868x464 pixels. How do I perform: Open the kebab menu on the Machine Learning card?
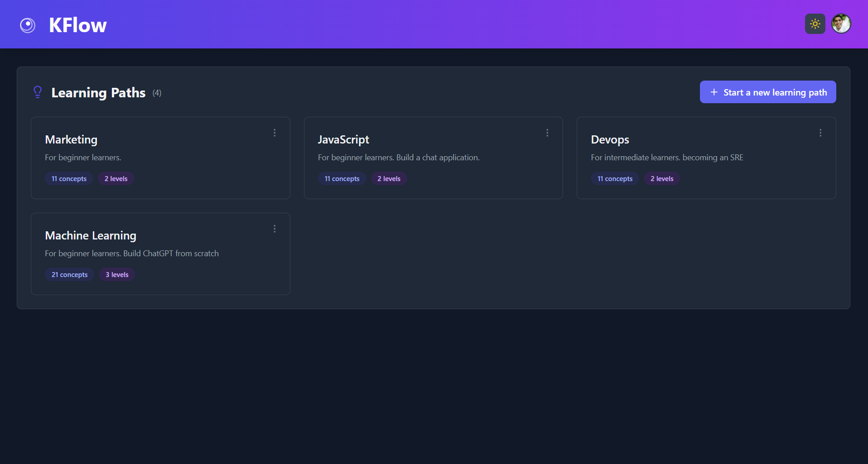(x=275, y=229)
